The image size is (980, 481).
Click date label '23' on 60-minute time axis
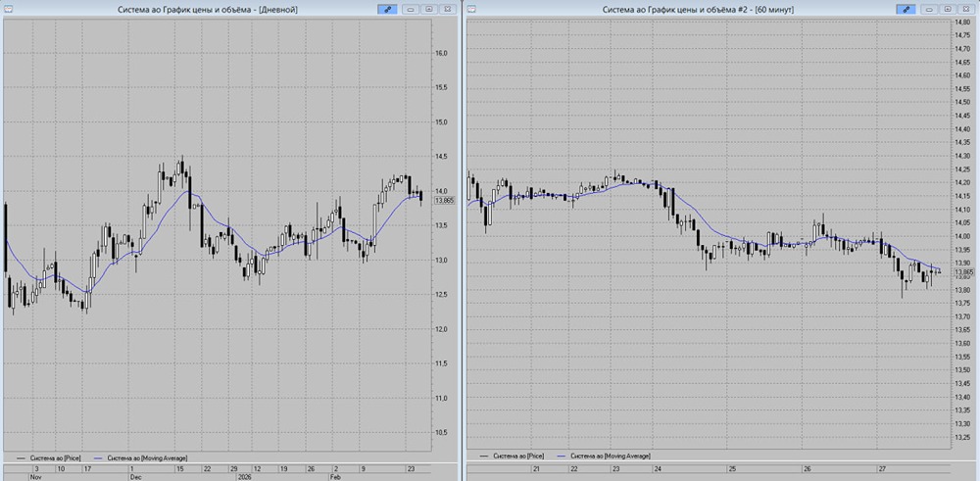tap(615, 468)
